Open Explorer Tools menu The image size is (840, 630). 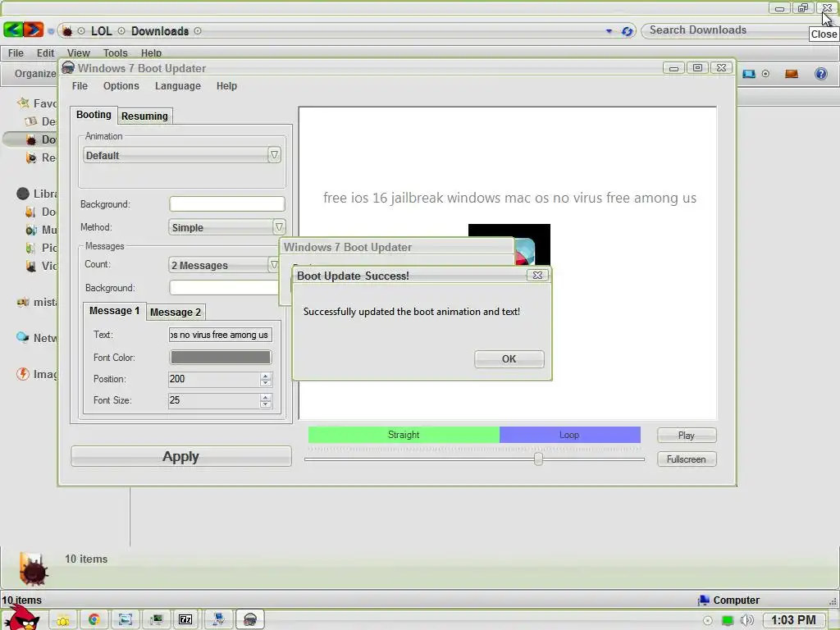115,53
